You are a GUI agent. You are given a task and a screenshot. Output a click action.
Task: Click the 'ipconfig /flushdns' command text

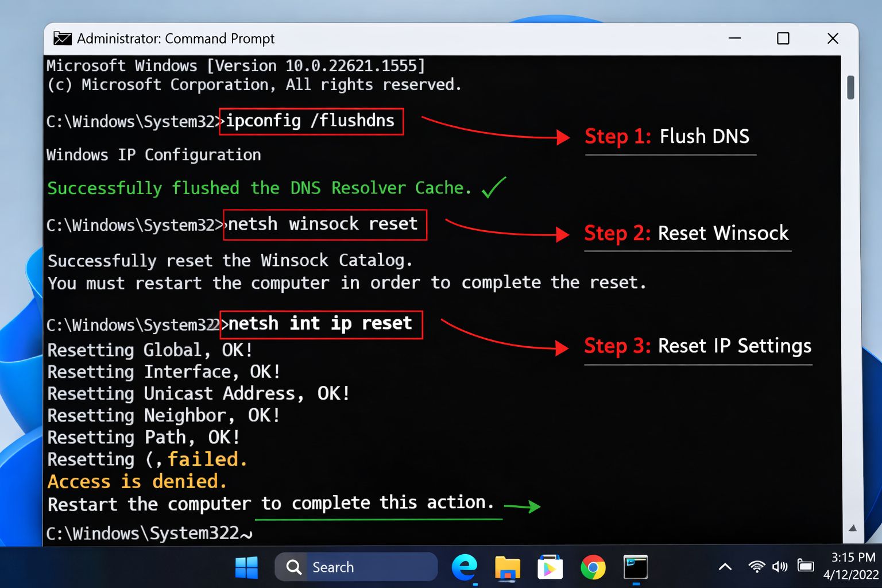point(311,121)
